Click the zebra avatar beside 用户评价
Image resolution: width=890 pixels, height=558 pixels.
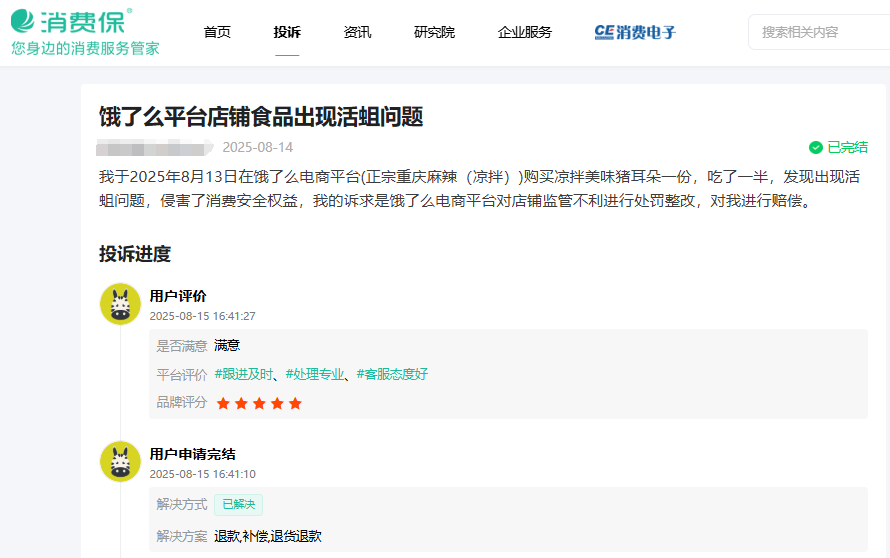[120, 304]
